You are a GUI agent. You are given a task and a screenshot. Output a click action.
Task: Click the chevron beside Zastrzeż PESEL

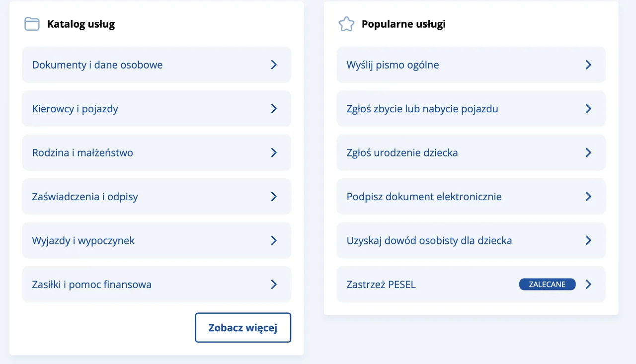click(x=588, y=284)
